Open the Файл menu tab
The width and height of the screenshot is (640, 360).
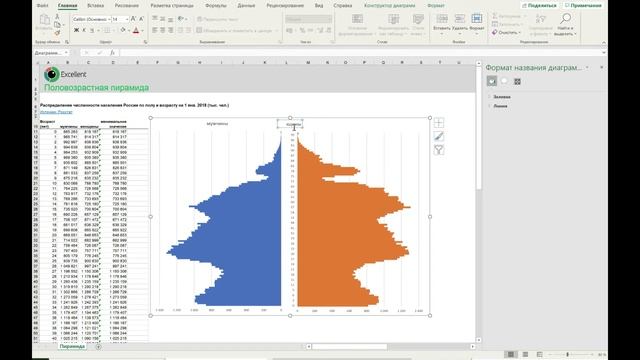(42, 6)
